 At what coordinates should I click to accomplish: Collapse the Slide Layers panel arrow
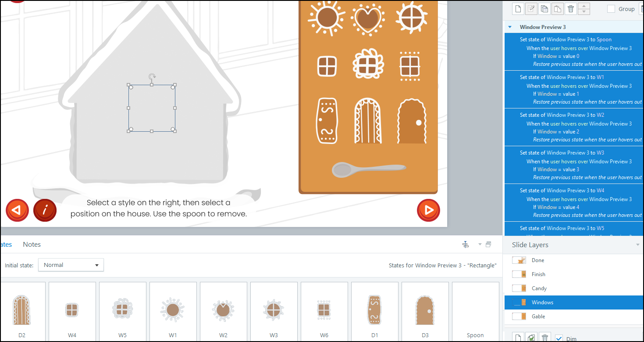click(x=637, y=245)
